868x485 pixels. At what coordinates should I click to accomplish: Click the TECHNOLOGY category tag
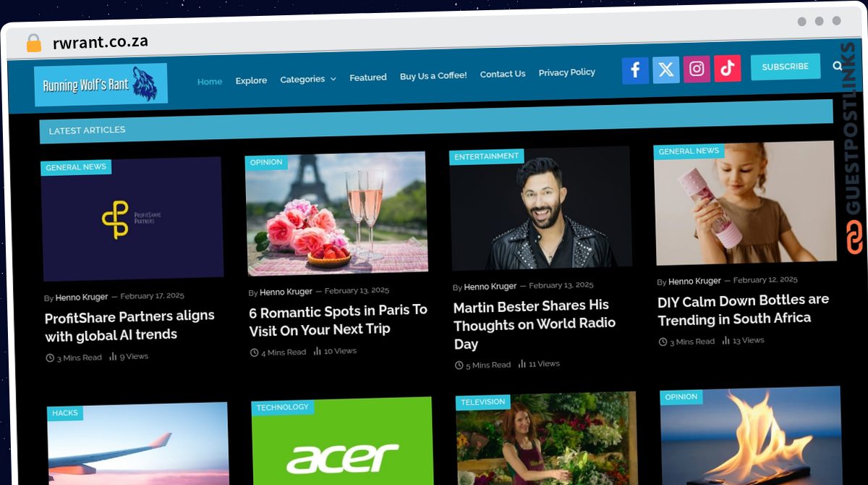283,408
